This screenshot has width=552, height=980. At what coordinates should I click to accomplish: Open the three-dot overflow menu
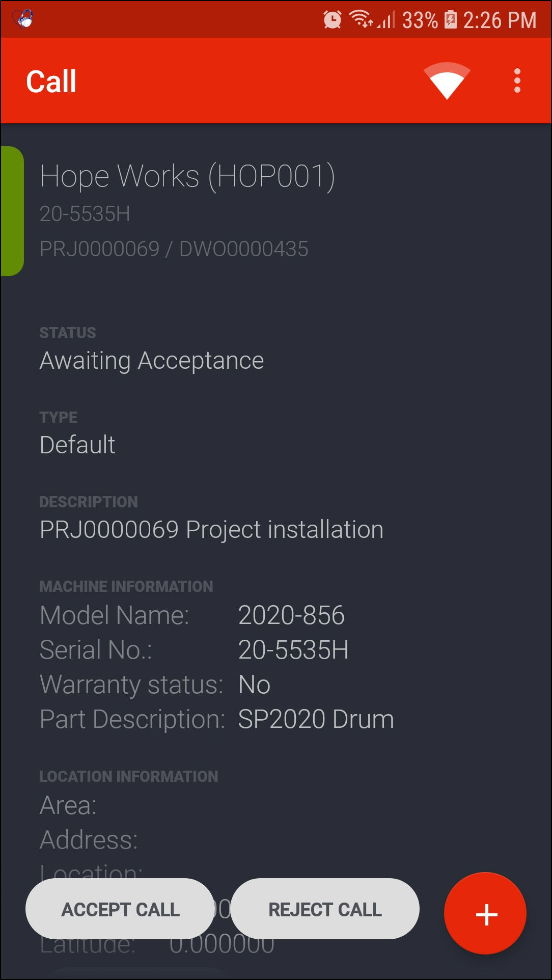(x=517, y=81)
